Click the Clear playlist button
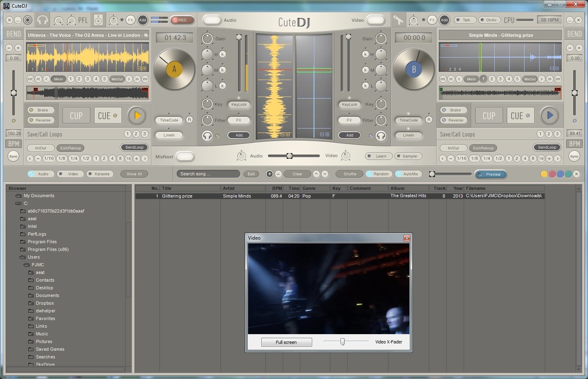 297,174
